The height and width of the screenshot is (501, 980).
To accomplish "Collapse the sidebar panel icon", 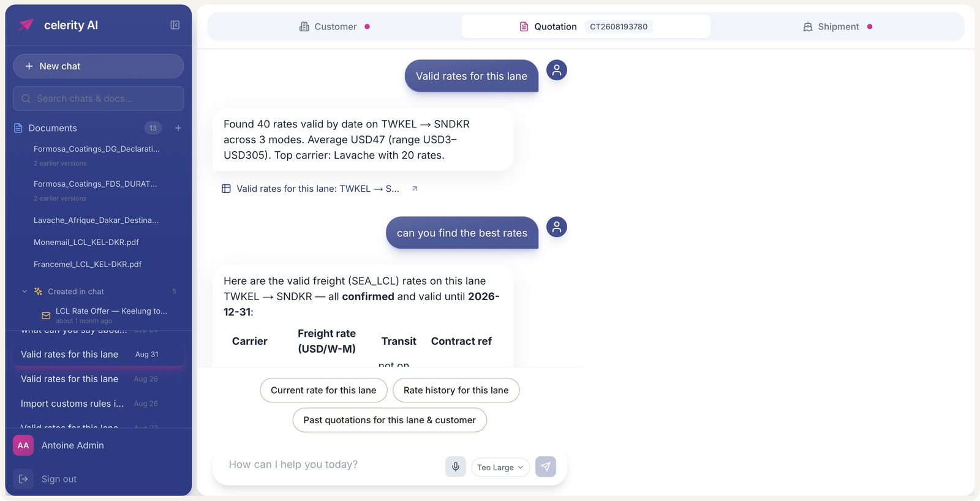I will (175, 25).
